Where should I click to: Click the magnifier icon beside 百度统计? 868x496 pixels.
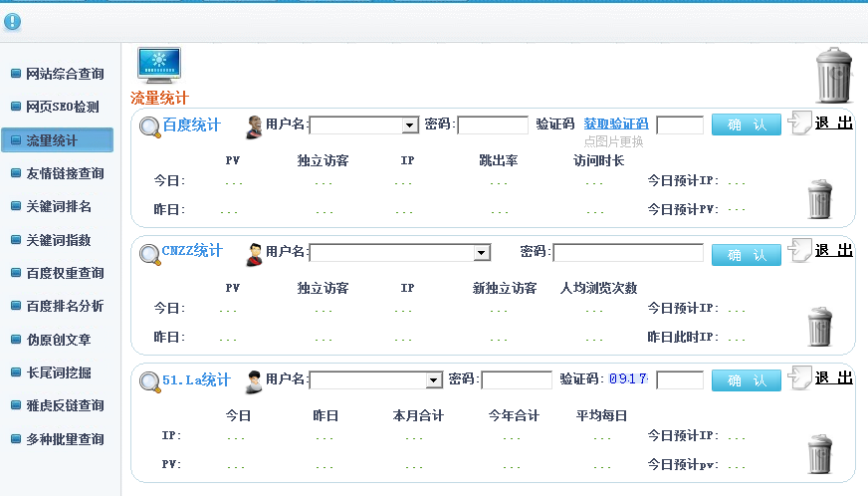pos(149,126)
